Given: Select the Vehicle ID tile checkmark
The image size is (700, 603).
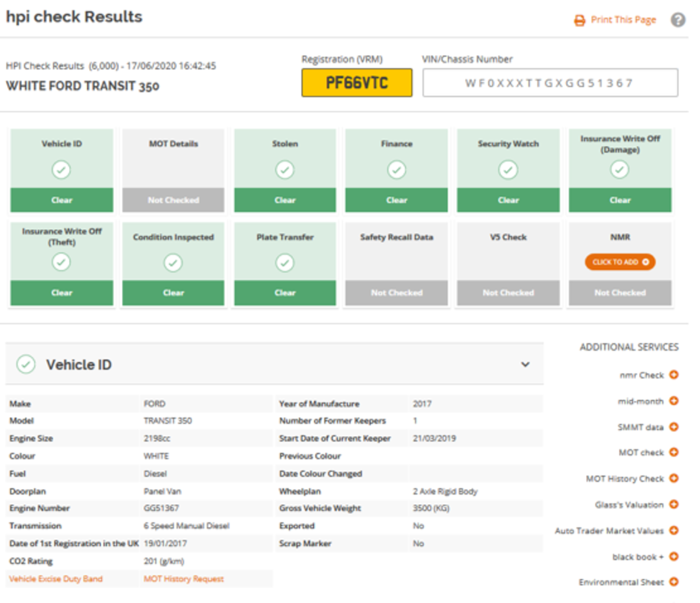Looking at the screenshot, I should 61,170.
